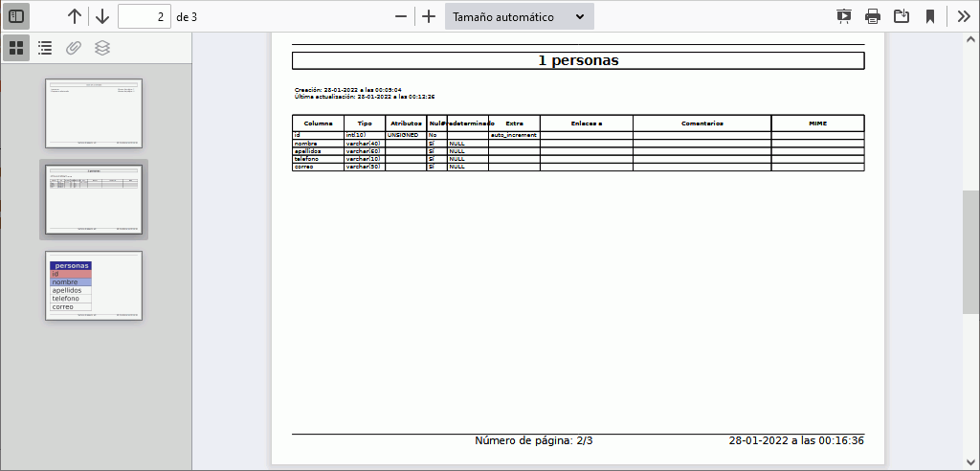This screenshot has height=471, width=980.
Task: Click the footer timestamp 28-01-2022 00:16:36
Action: (x=796, y=440)
